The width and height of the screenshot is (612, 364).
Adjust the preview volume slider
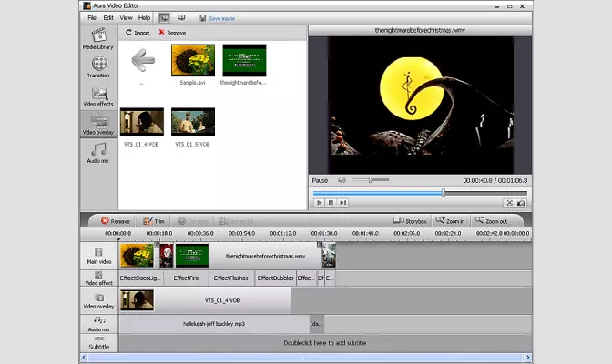(x=370, y=180)
